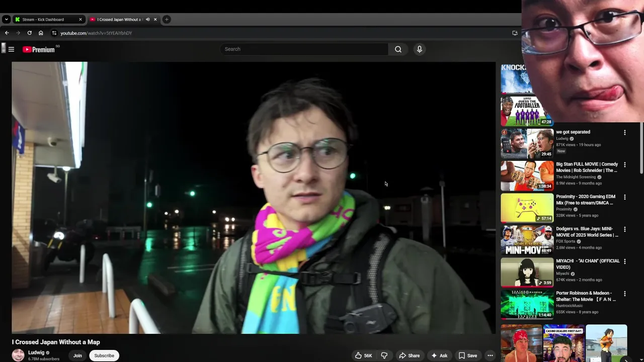The image size is (644, 362).
Task: Open the HuntroxicMusic channel
Action: (570, 306)
